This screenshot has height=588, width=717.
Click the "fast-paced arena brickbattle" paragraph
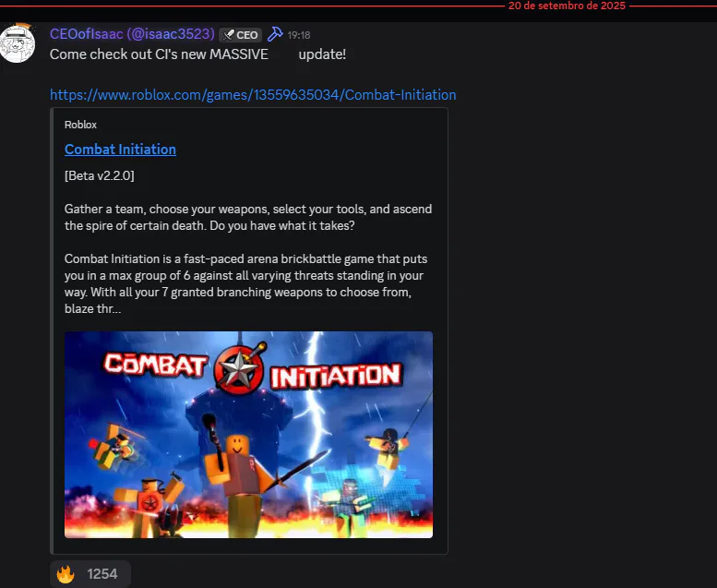pos(246,283)
